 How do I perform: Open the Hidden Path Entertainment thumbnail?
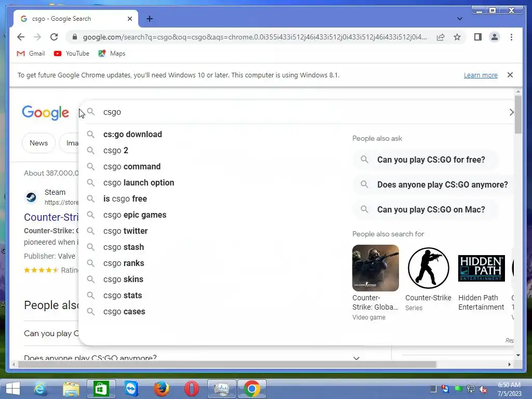coord(481,268)
